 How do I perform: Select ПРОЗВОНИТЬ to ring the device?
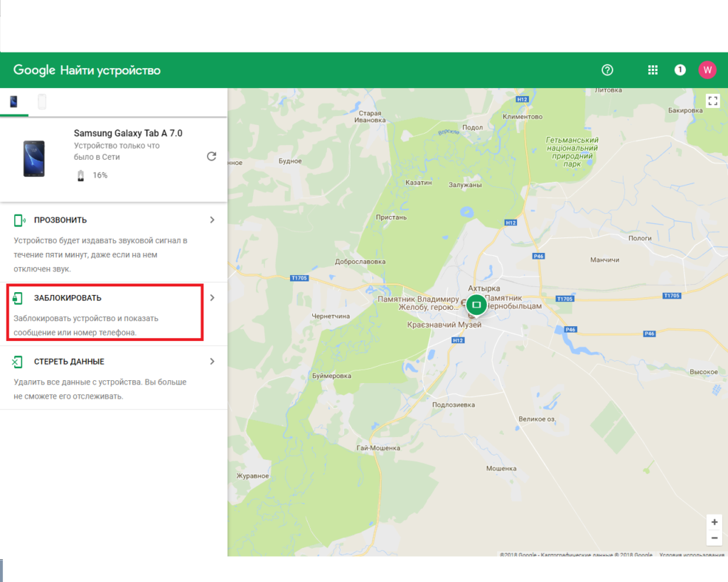click(x=60, y=220)
